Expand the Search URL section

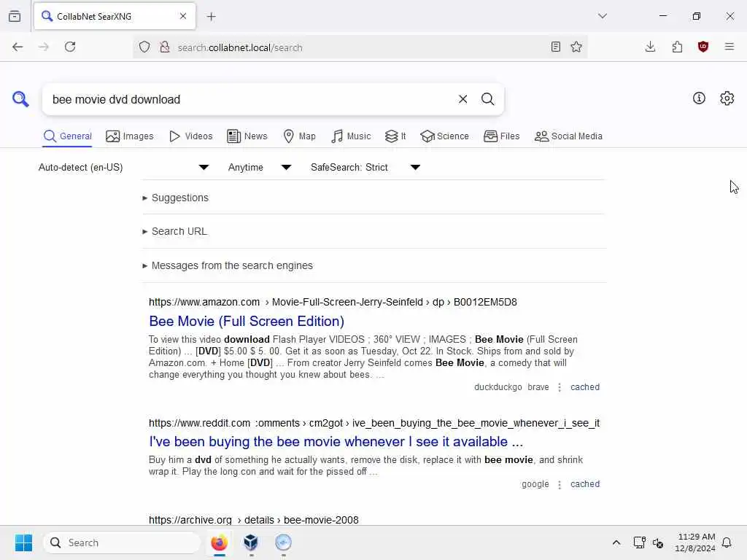[x=175, y=231]
